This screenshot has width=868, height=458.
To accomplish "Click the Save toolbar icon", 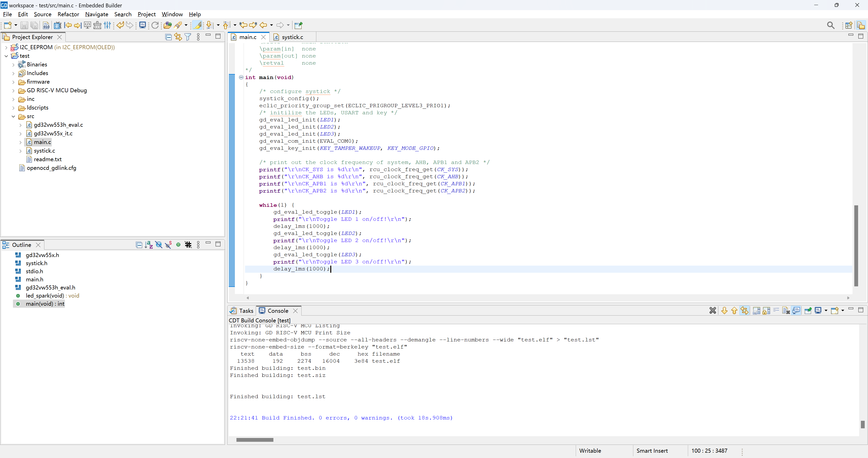I will [24, 25].
